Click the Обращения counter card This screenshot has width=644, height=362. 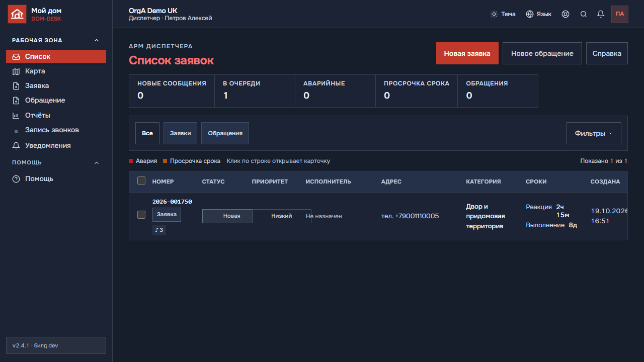point(498,91)
